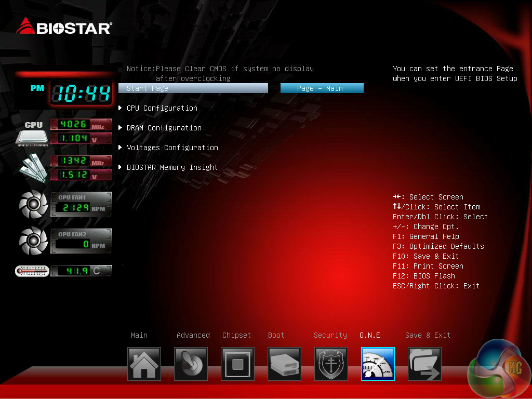
Task: Expand BIOSTAR Memory Insight submenu arrow
Action: coord(120,167)
